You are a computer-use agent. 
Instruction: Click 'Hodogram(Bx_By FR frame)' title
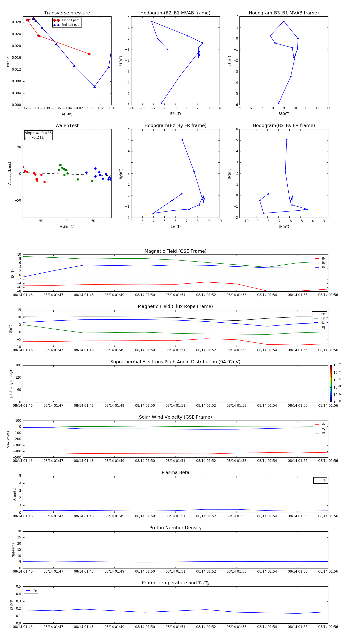click(284, 125)
